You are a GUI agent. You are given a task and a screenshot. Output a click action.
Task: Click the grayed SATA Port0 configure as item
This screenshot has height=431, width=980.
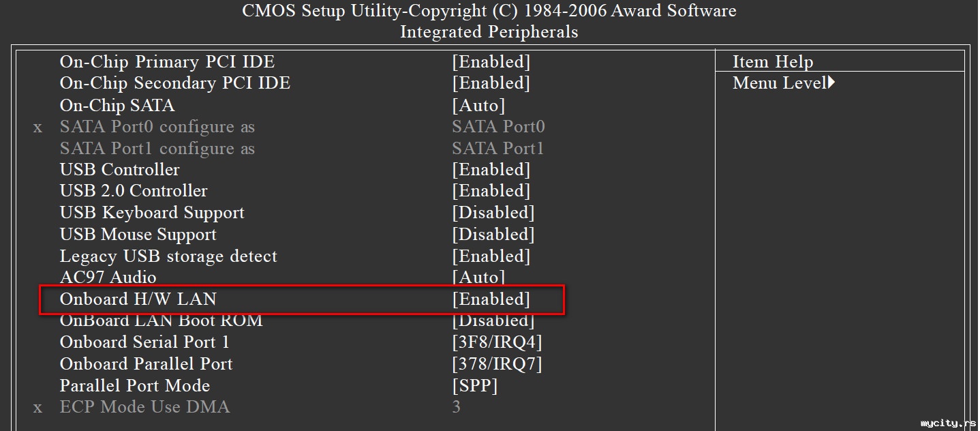click(157, 127)
